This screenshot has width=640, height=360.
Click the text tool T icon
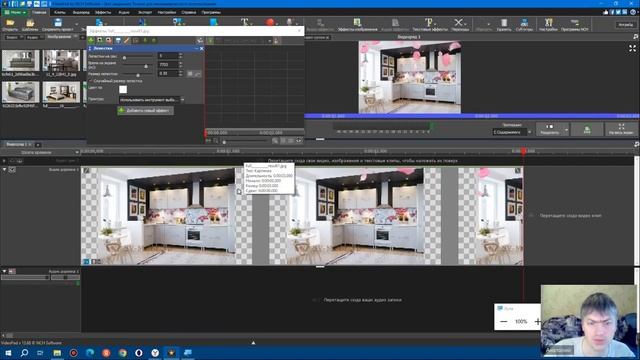pos(244,22)
